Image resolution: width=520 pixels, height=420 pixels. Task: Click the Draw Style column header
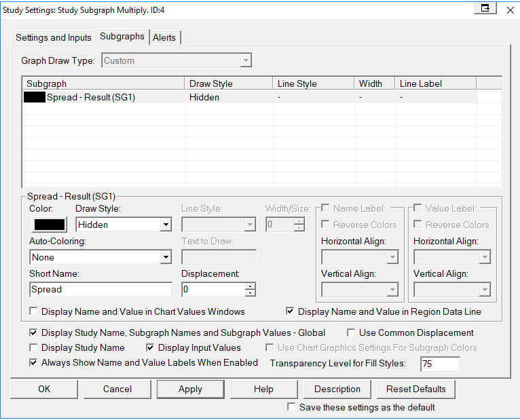click(x=229, y=83)
